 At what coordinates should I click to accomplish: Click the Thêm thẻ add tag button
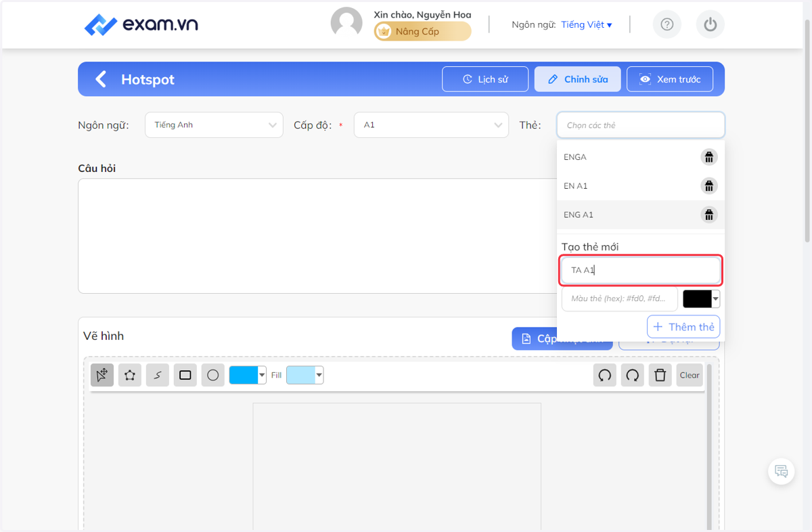click(683, 327)
